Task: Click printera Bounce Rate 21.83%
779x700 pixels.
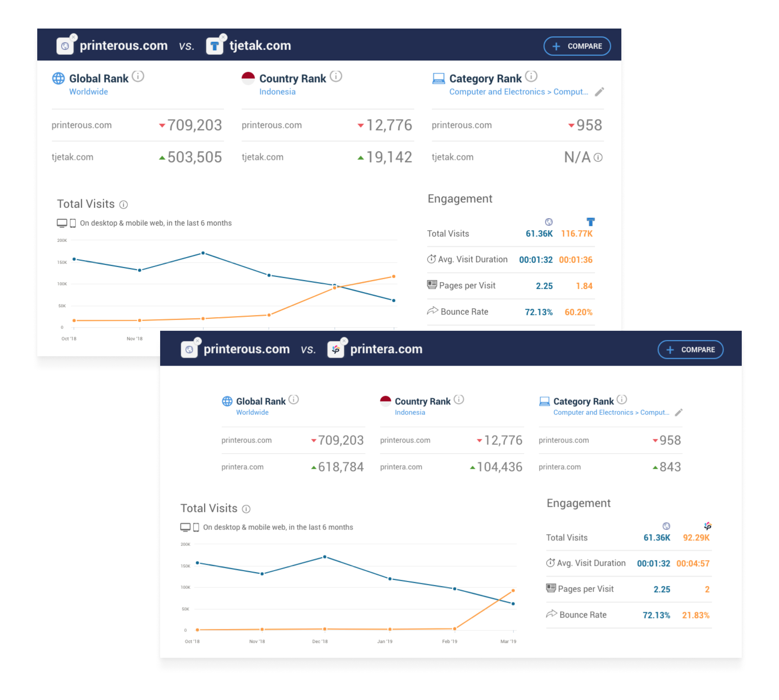Action: [696, 615]
